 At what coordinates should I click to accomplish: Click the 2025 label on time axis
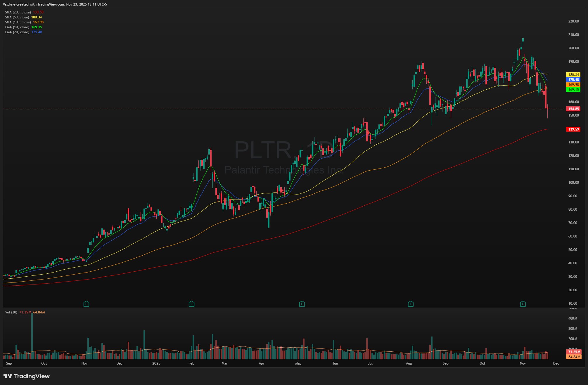[x=156, y=363]
